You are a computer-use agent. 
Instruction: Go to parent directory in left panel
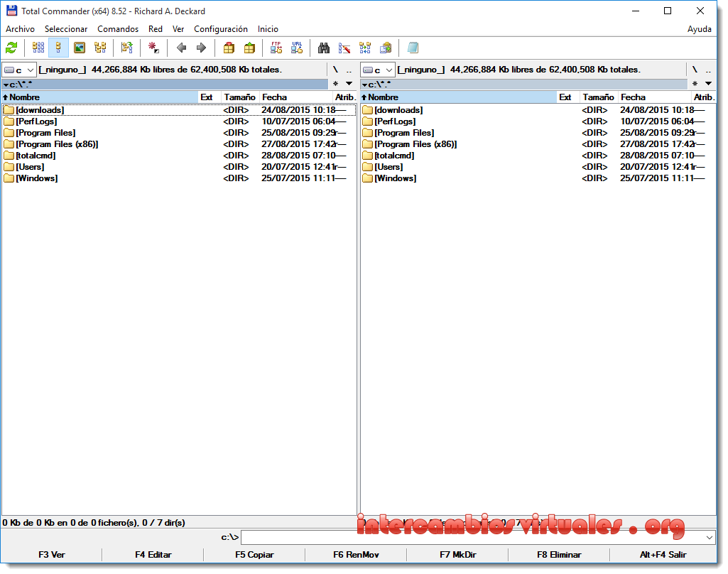[349, 70]
